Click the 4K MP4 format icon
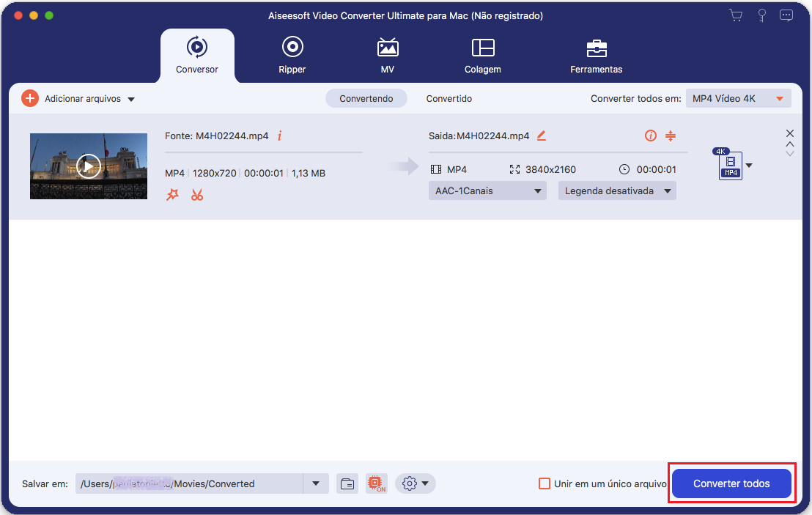The image size is (812, 515). tap(730, 166)
